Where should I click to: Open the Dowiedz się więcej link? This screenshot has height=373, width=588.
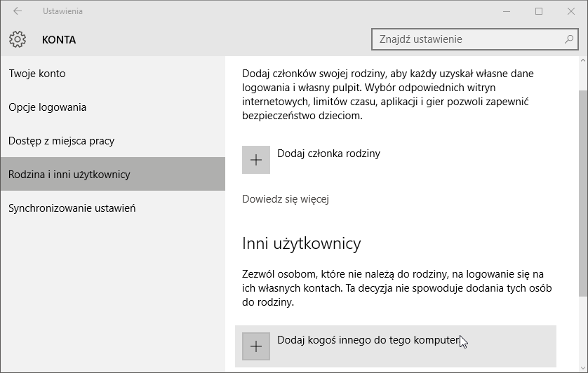click(x=286, y=199)
